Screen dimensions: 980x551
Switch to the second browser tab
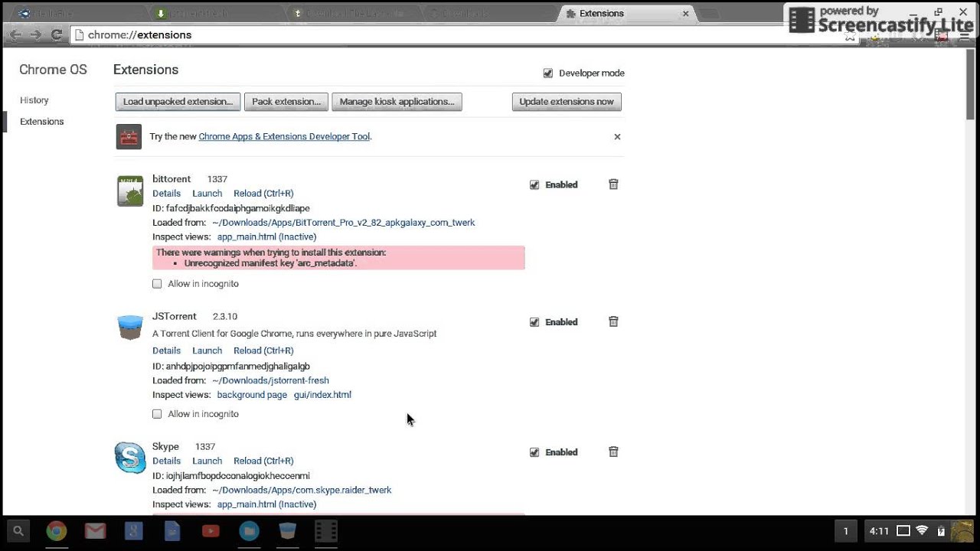pos(216,13)
